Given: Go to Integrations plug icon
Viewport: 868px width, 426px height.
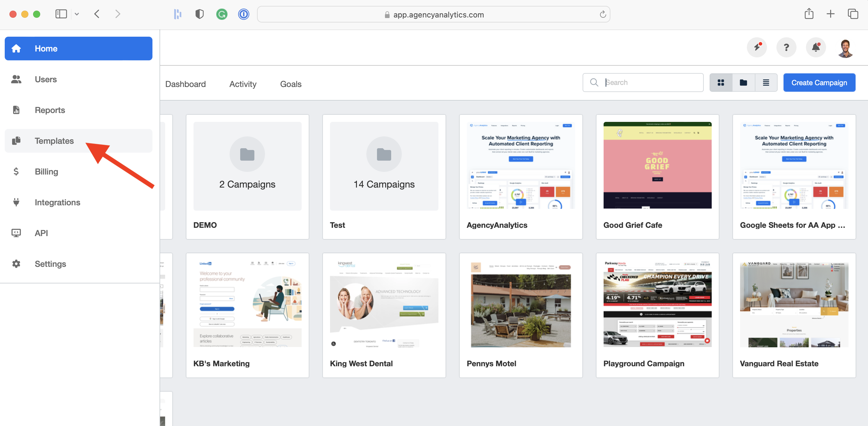Looking at the screenshot, I should click(16, 202).
